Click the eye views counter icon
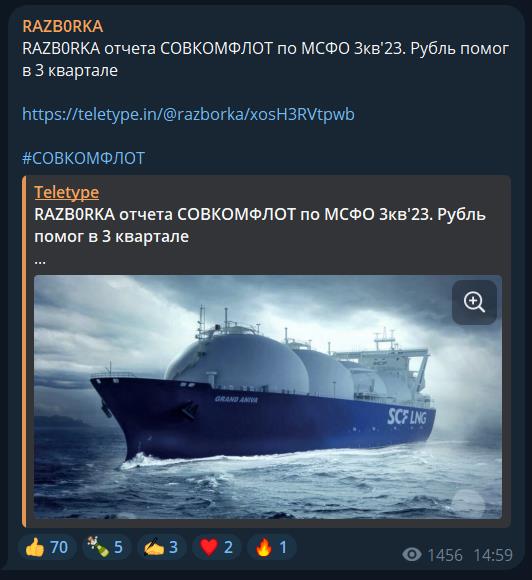The width and height of the screenshot is (532, 580). point(411,554)
